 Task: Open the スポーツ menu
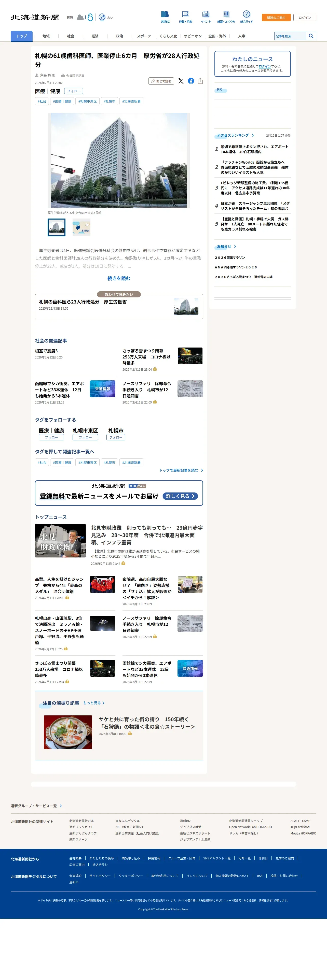(144, 36)
